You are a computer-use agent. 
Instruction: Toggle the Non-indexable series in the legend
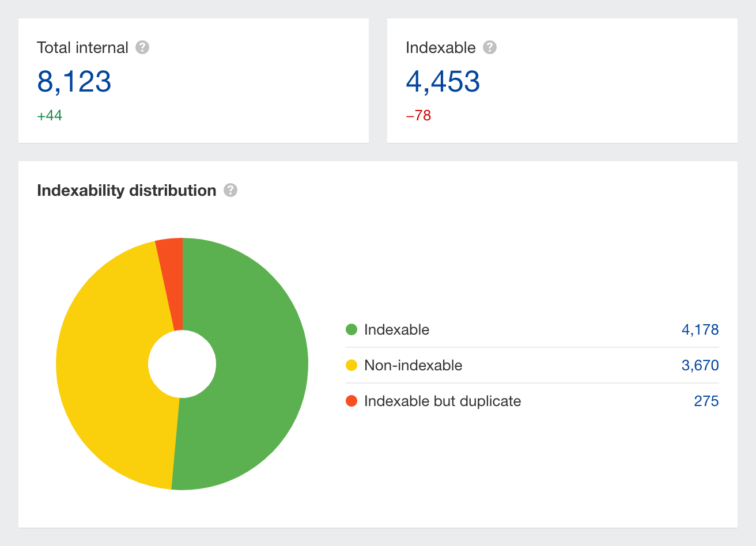point(413,365)
